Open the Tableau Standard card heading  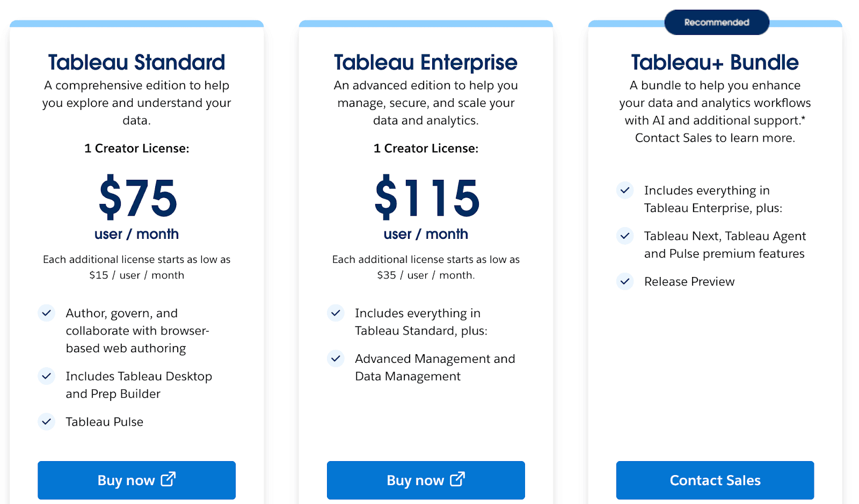click(x=136, y=62)
